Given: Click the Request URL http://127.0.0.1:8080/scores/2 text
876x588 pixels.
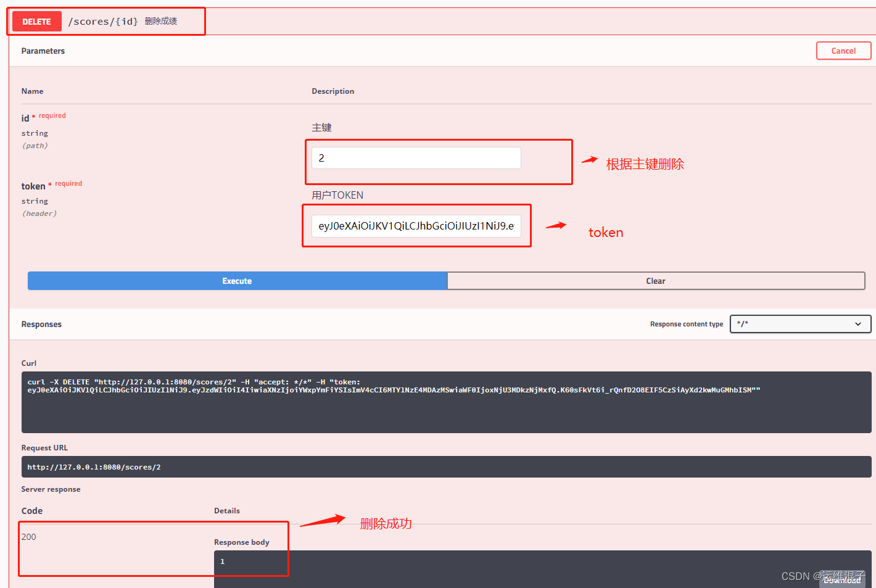Looking at the screenshot, I should point(94,467).
